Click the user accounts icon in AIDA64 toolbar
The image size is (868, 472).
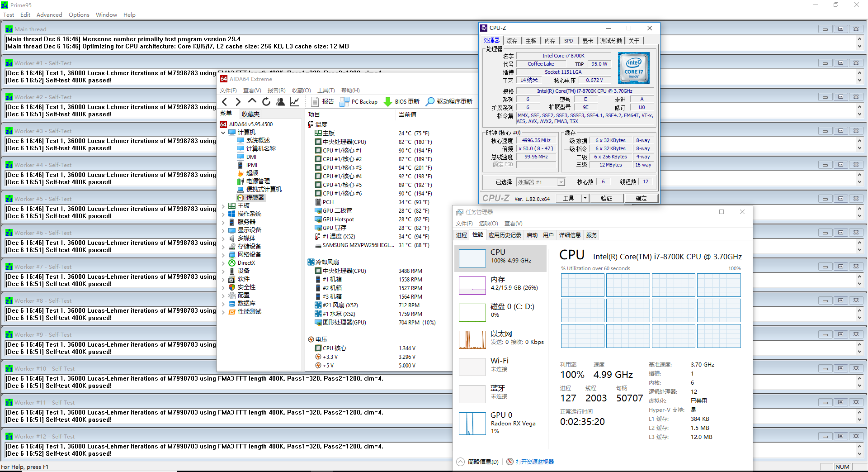click(x=280, y=101)
